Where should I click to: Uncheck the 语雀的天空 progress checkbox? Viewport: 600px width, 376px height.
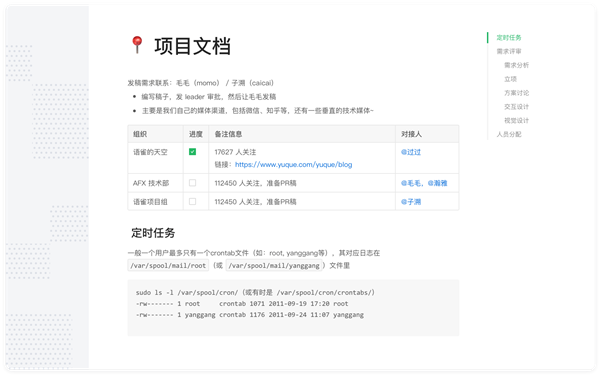tap(192, 152)
